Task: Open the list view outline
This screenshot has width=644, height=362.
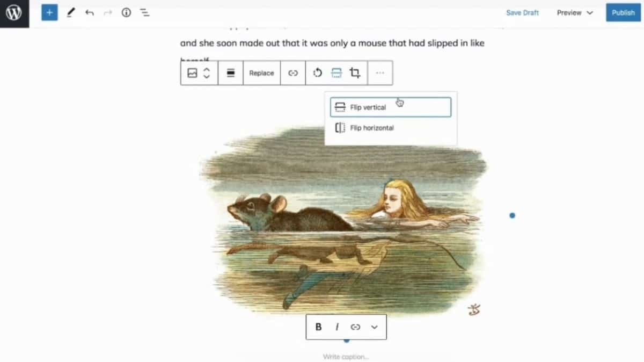Action: [145, 13]
